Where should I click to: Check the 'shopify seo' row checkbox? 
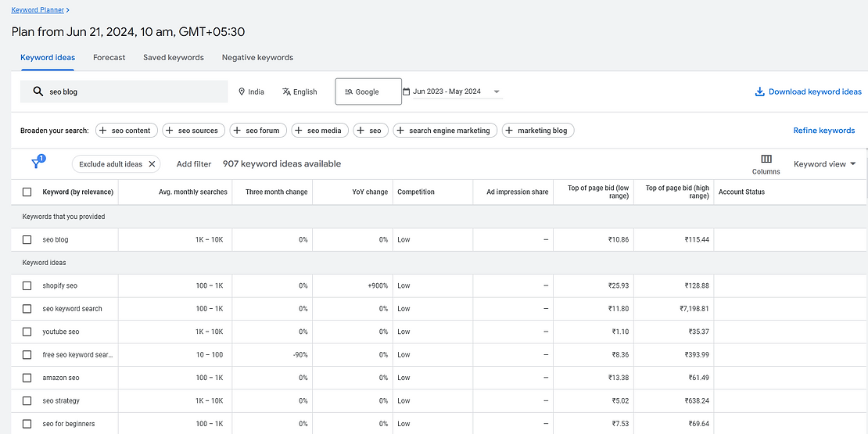(x=27, y=285)
